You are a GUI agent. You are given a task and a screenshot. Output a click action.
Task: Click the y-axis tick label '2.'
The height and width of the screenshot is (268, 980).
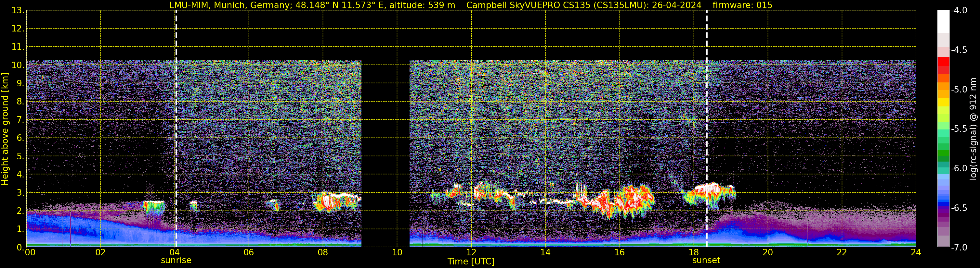[20, 211]
